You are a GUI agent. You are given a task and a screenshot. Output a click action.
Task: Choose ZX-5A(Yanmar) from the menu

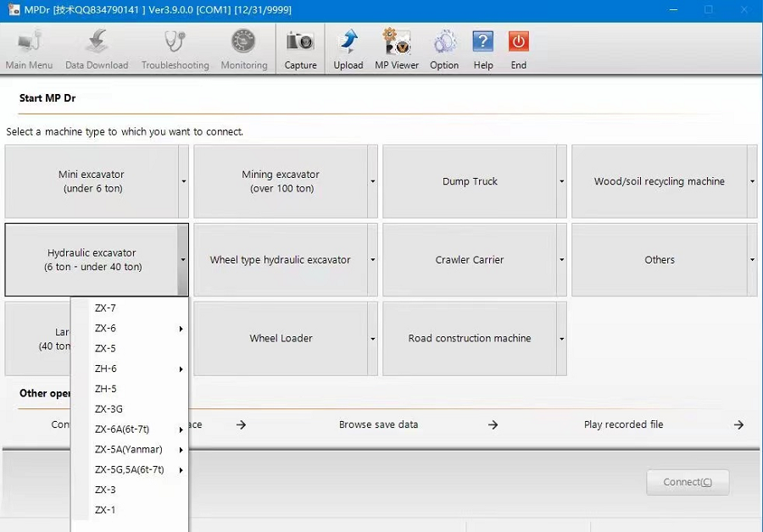[x=130, y=449]
